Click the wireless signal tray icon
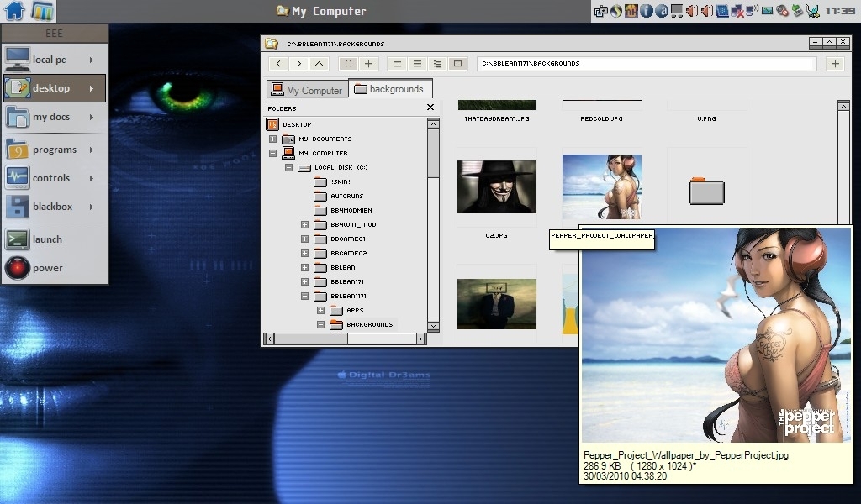The width and height of the screenshot is (861, 504). tap(753, 10)
